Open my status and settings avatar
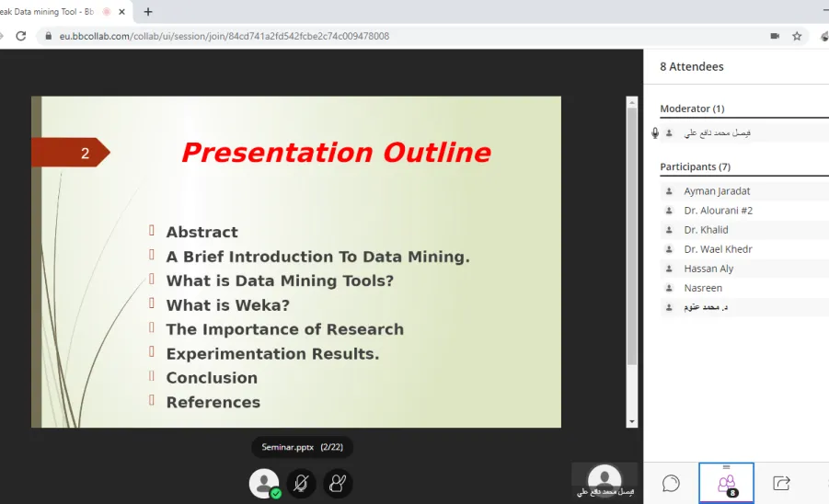Screen dimensions: 829x504 [x=264, y=484]
